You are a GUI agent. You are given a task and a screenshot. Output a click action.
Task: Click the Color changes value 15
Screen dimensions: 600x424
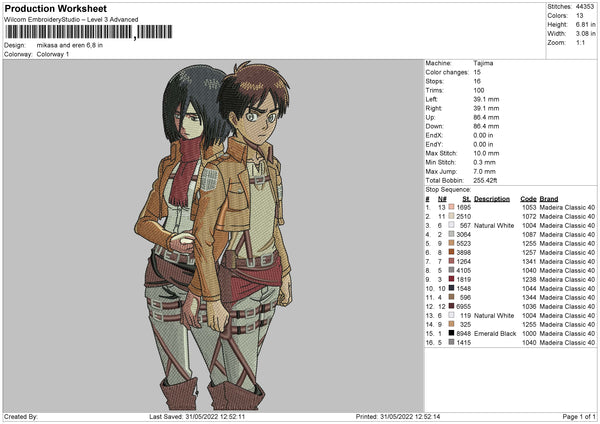pyautogui.click(x=477, y=72)
